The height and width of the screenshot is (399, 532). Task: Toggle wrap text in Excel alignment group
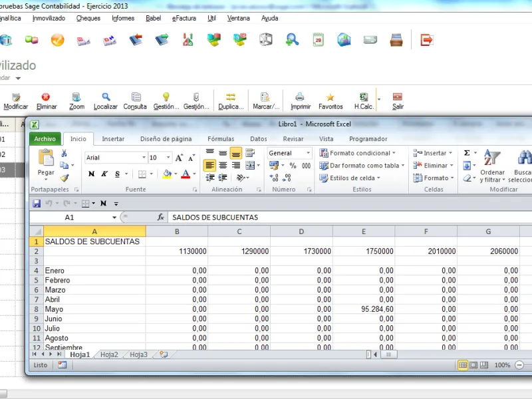pos(250,153)
